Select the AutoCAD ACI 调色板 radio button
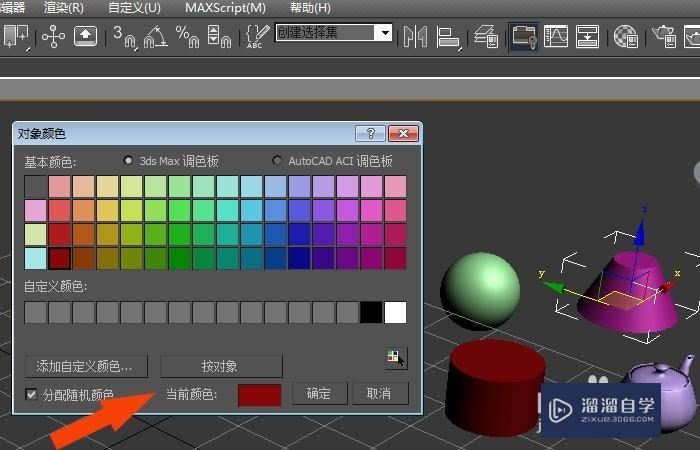This screenshot has height=450, width=700. point(277,160)
